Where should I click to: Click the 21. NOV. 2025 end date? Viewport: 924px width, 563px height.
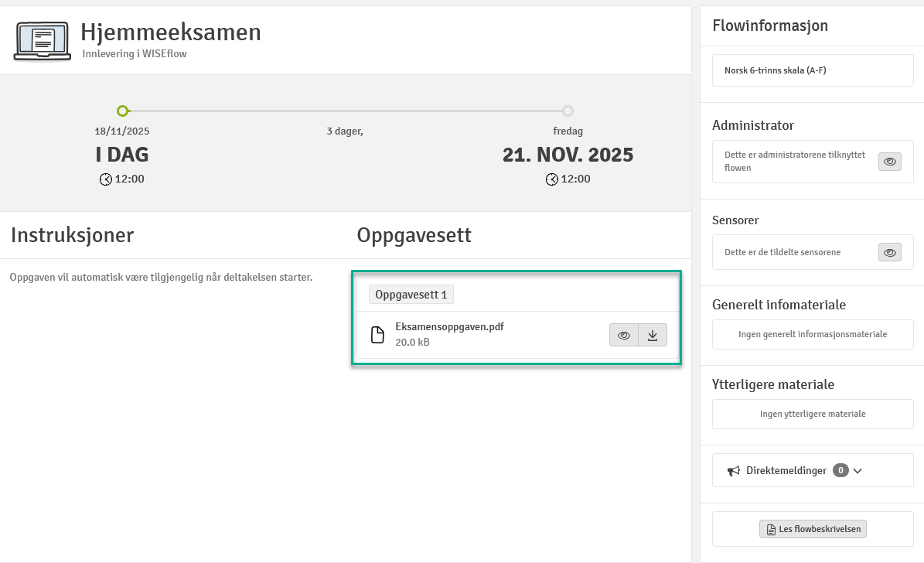pyautogui.click(x=568, y=155)
